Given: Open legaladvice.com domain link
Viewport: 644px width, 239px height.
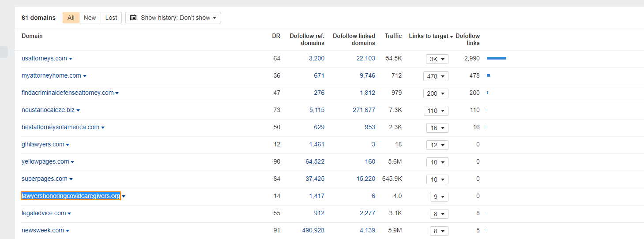Looking at the screenshot, I should pos(44,213).
